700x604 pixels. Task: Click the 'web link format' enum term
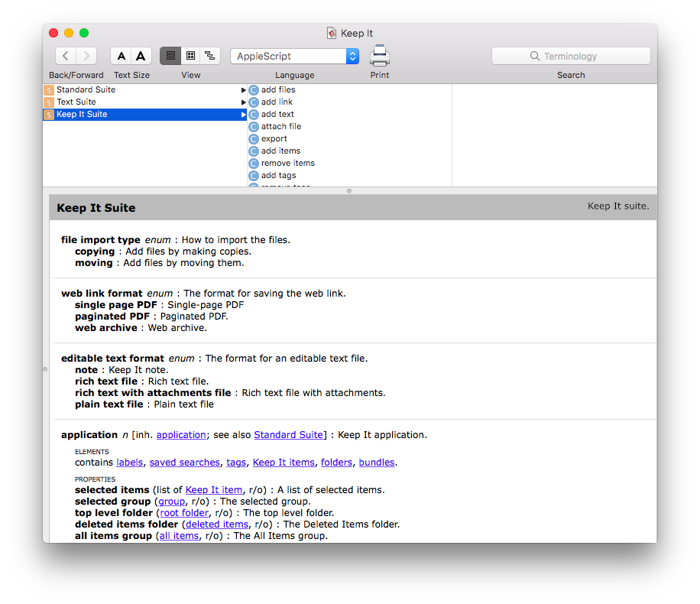[x=102, y=294]
